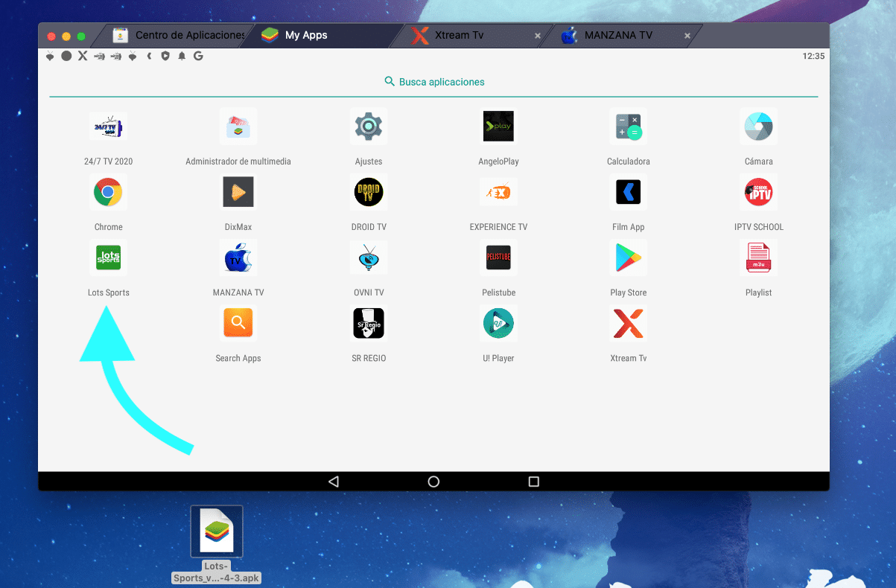The height and width of the screenshot is (588, 896).
Task: Open the SR REGIO app
Action: coord(368,324)
